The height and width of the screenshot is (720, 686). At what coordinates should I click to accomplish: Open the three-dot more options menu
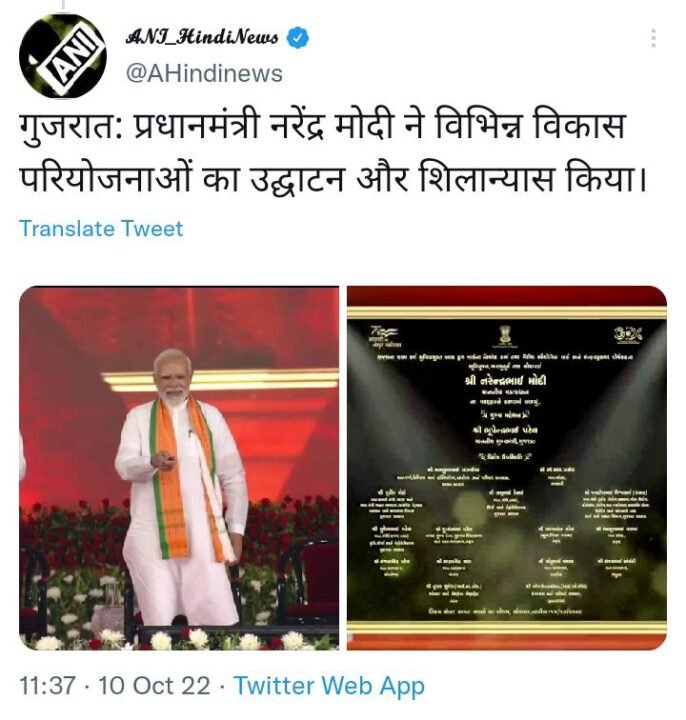(653, 38)
